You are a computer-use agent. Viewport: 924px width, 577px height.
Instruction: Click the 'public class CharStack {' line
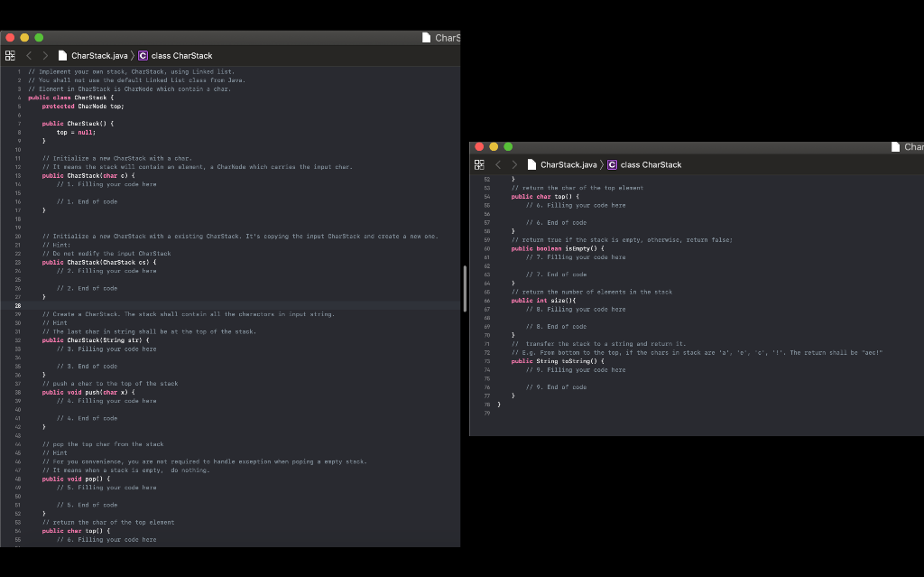(70, 98)
